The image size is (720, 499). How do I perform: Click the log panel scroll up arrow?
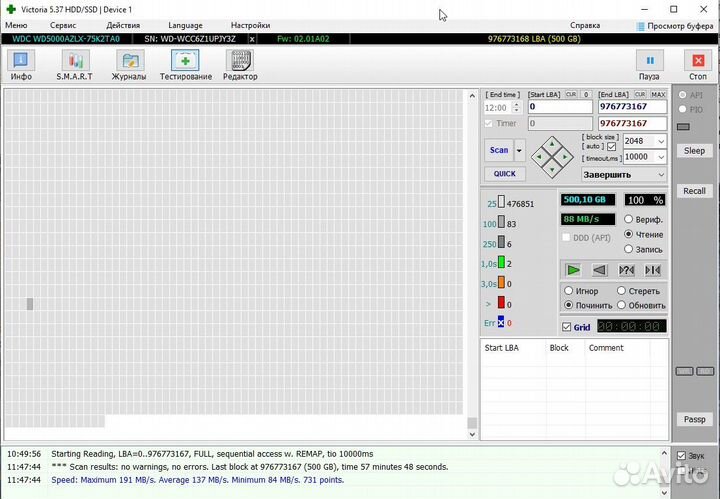[664, 454]
